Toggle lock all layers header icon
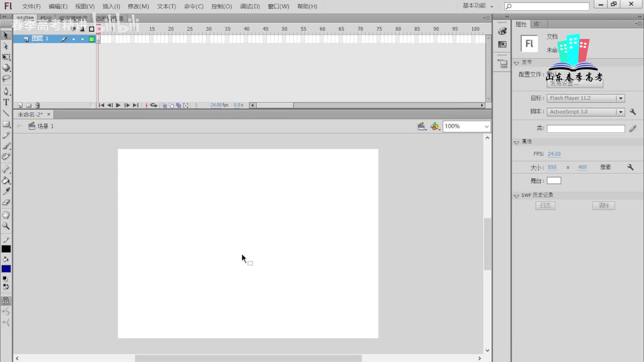The width and height of the screenshot is (644, 362). (83, 29)
